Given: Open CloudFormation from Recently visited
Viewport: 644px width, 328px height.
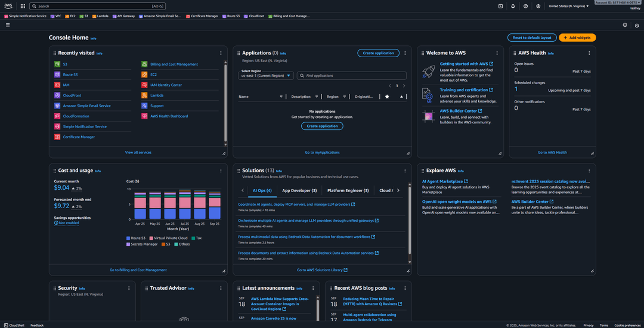Looking at the screenshot, I should click(x=76, y=116).
